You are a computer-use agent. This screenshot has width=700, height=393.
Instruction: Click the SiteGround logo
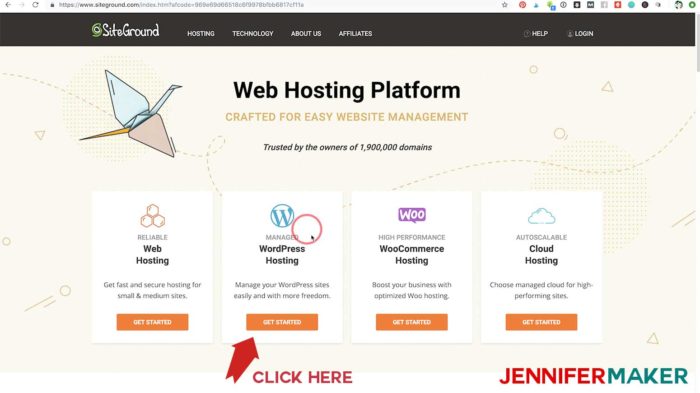[x=125, y=30]
